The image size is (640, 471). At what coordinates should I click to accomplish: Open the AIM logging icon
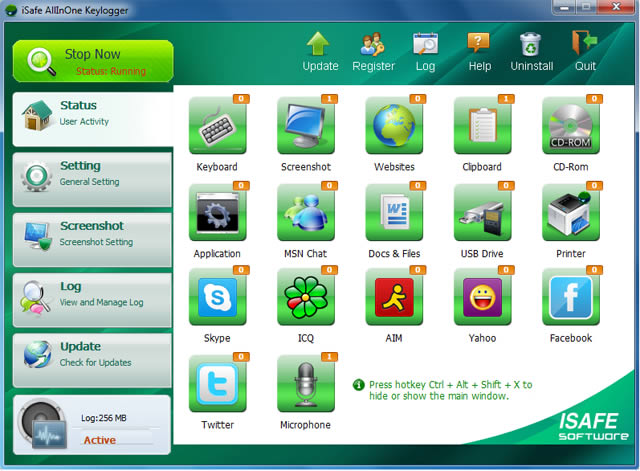[394, 297]
